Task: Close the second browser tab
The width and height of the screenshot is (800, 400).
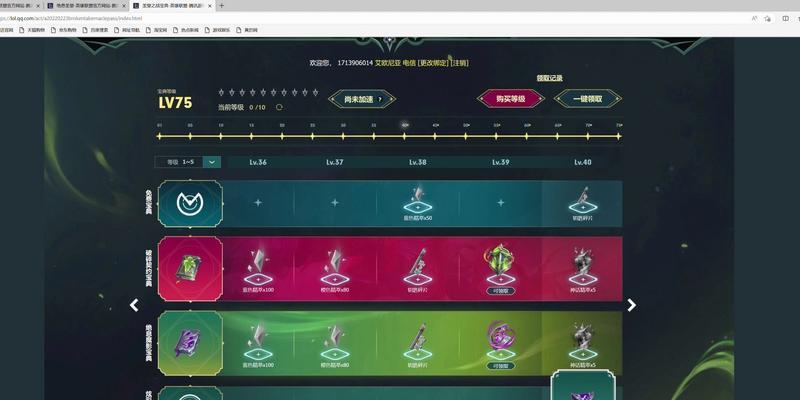Action: click(x=123, y=6)
